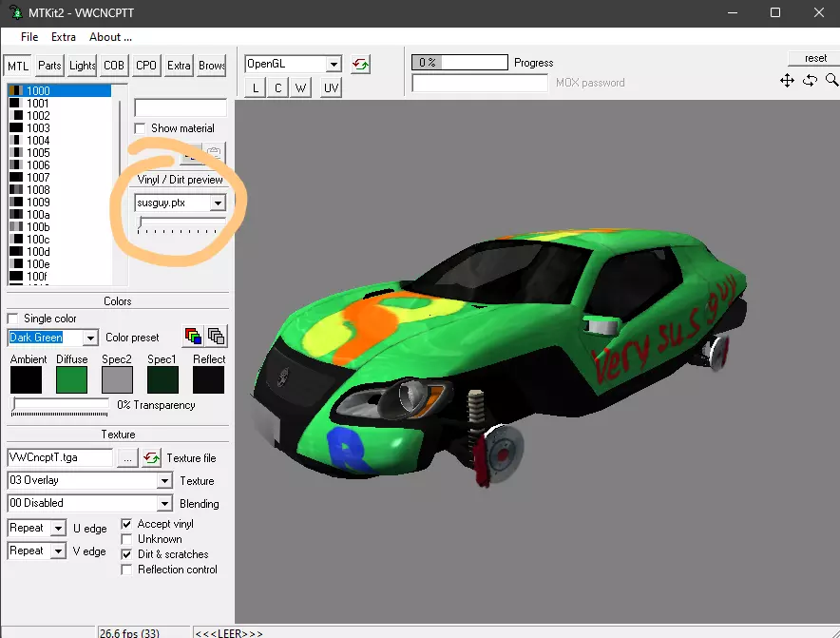Viewport: 840px width, 638px height.
Task: Select material 1005 in the list
Action: coord(38,153)
